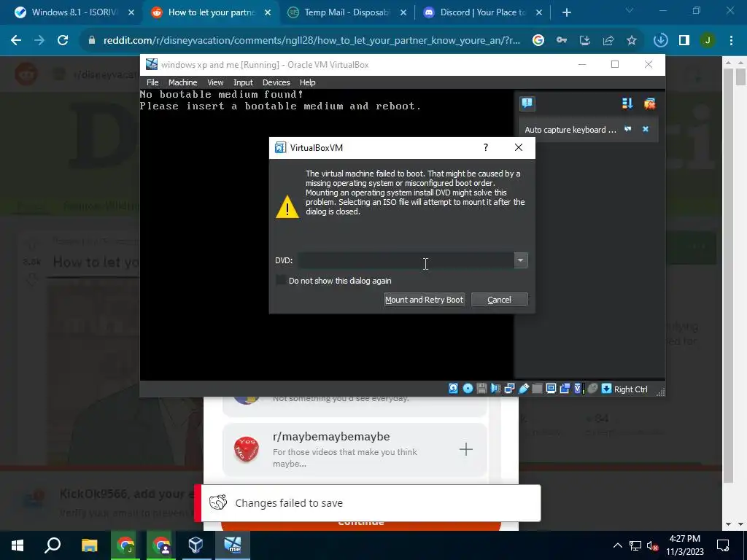Image resolution: width=747 pixels, height=560 pixels.
Task: Click the recording indicator in VirtualBox status bar
Action: point(565,389)
